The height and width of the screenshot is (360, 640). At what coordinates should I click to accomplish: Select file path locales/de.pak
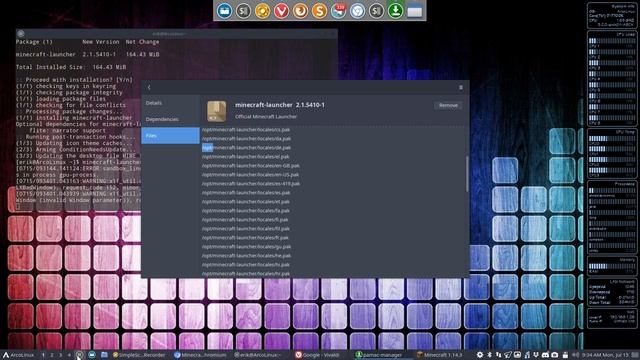point(246,148)
